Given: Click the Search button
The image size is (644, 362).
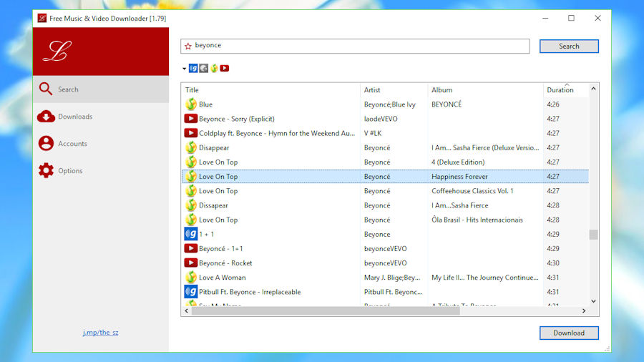Looking at the screenshot, I should pyautogui.click(x=569, y=47).
